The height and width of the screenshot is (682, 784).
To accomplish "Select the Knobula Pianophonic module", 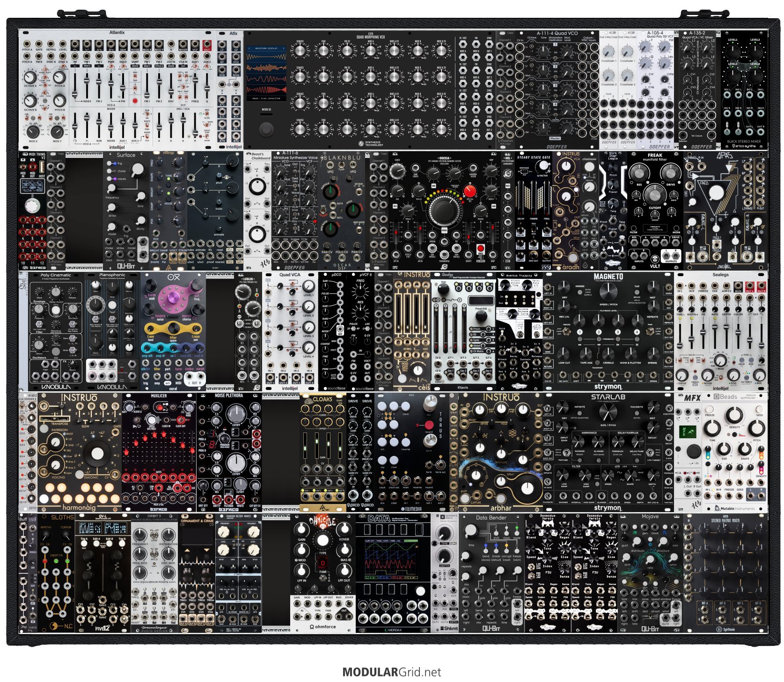I will [112, 331].
